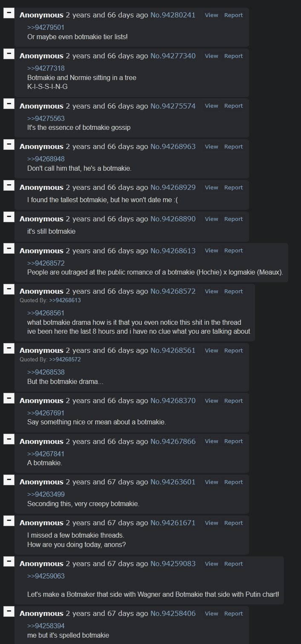The height and width of the screenshot is (644, 301).
Task: Hide post No.94268613 using minus icon
Action: pos(9,249)
